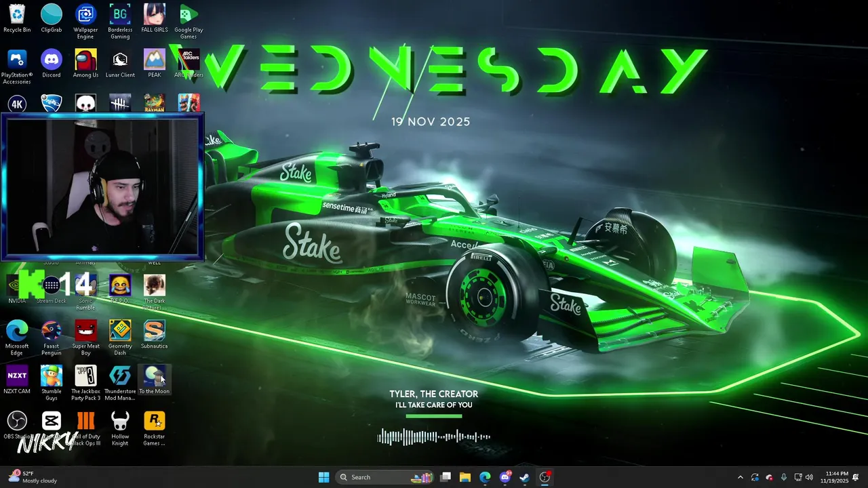868x488 pixels.
Task: Launch Thunderstore Mod Manager shortcut
Action: point(120,383)
